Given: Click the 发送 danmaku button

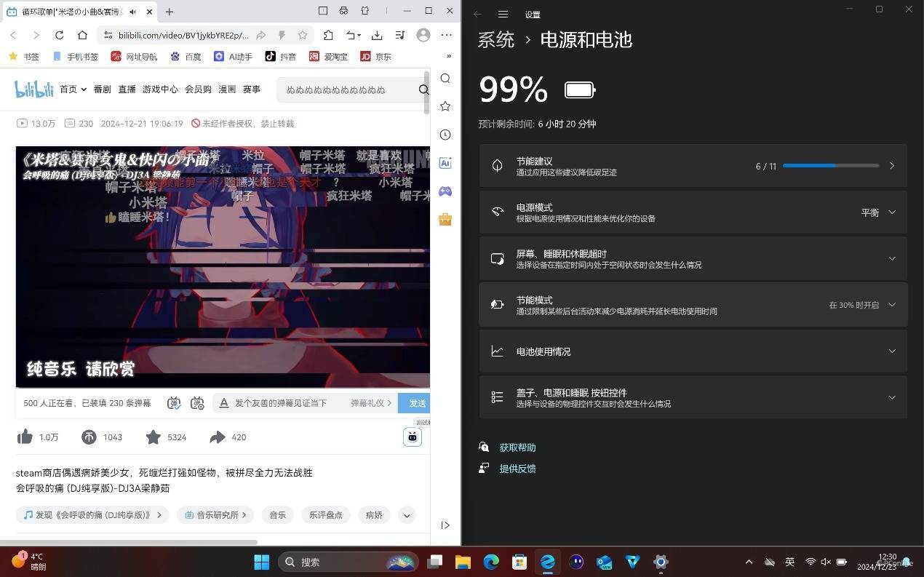Looking at the screenshot, I should tap(417, 403).
